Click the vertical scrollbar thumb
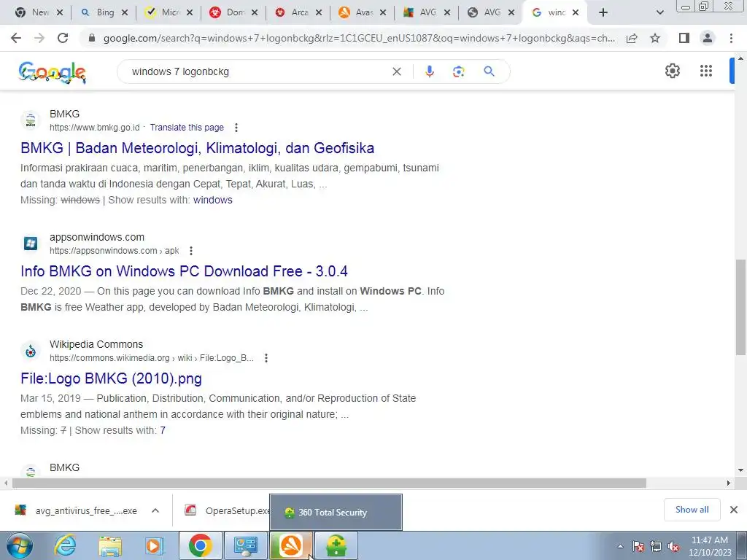Screen dimensions: 747x560 coord(740,307)
